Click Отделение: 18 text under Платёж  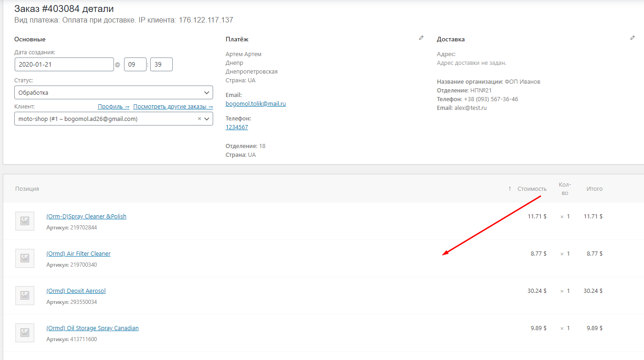tap(245, 146)
